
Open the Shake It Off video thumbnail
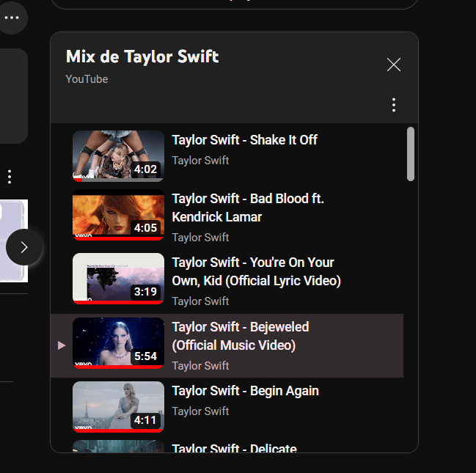click(118, 156)
